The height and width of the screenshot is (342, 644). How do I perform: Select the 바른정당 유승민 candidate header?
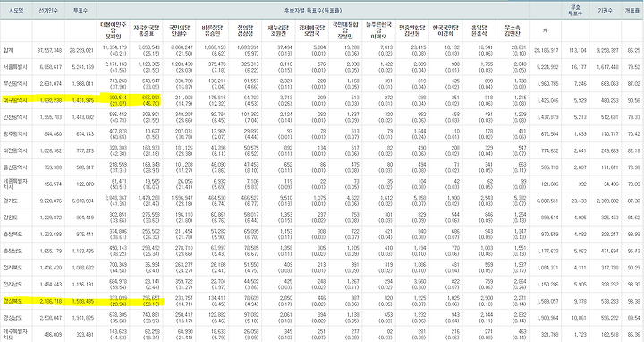212,30
